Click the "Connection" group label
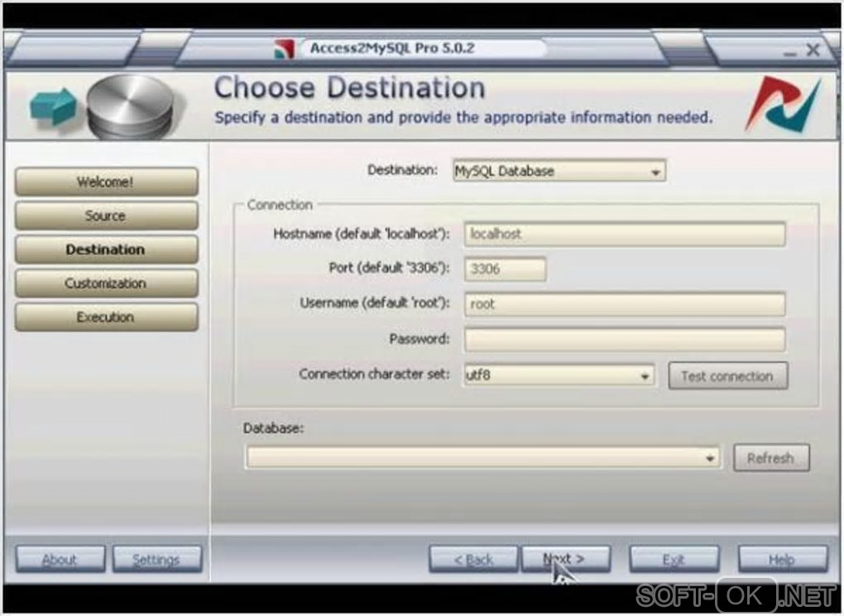The width and height of the screenshot is (844, 616). [280, 205]
